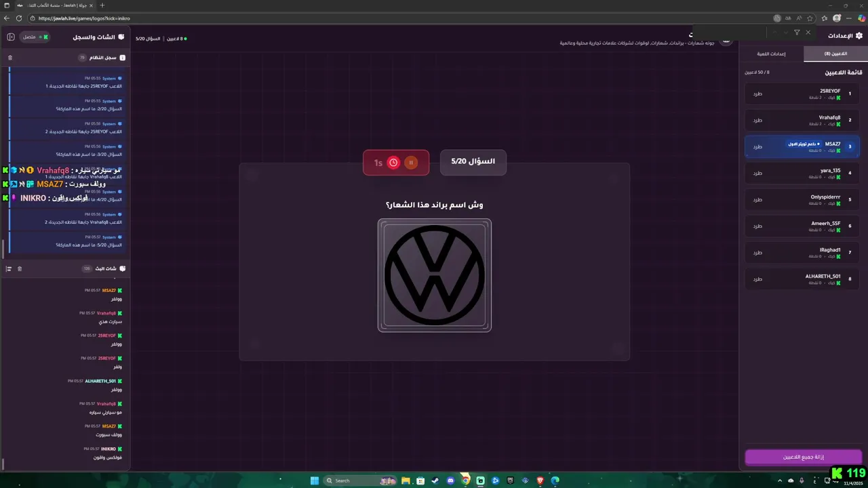This screenshot has width=868, height=488.
Task: Click the red clock timer icon
Action: pyautogui.click(x=393, y=163)
